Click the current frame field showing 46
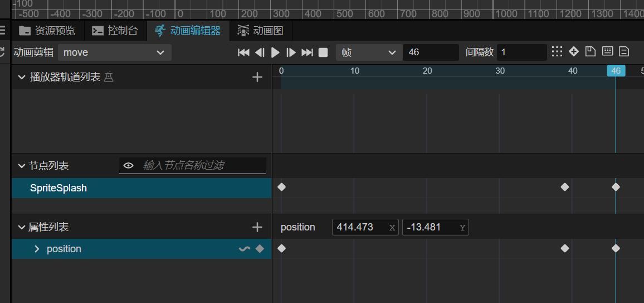Viewport: 644px width, 303px height. (x=431, y=52)
